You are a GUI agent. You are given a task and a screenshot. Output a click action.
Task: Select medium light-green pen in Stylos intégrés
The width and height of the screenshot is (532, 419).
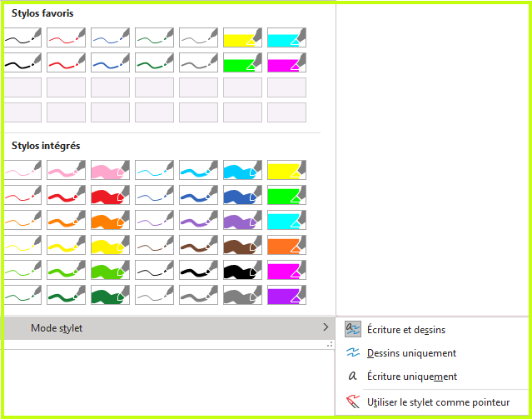tap(66, 270)
